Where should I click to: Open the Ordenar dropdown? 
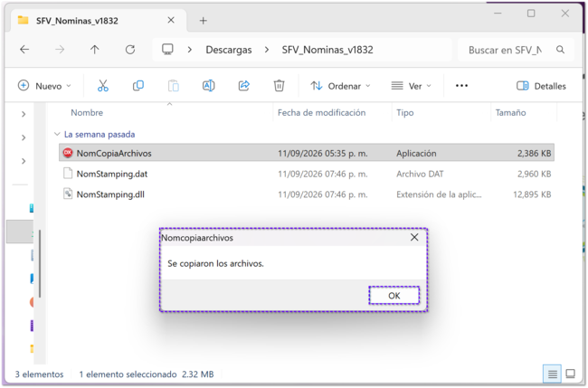(x=340, y=86)
